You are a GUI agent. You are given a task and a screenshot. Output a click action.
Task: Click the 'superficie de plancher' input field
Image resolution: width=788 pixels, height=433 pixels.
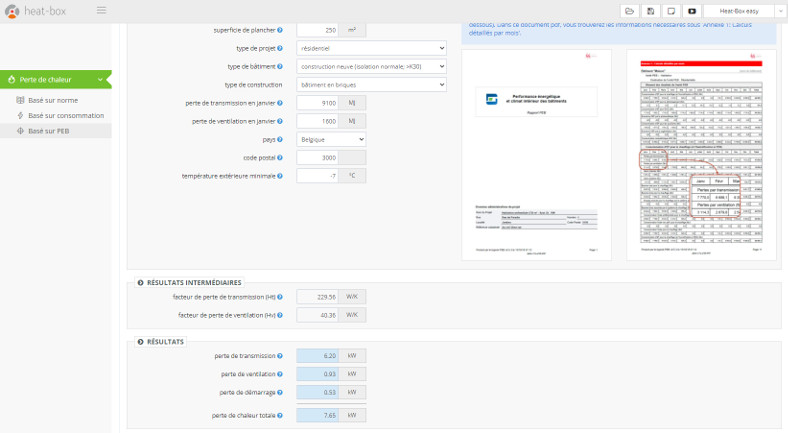(317, 30)
